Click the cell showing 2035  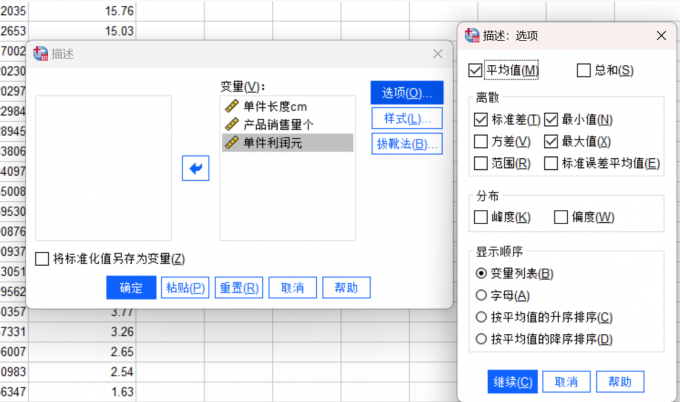coord(14,10)
